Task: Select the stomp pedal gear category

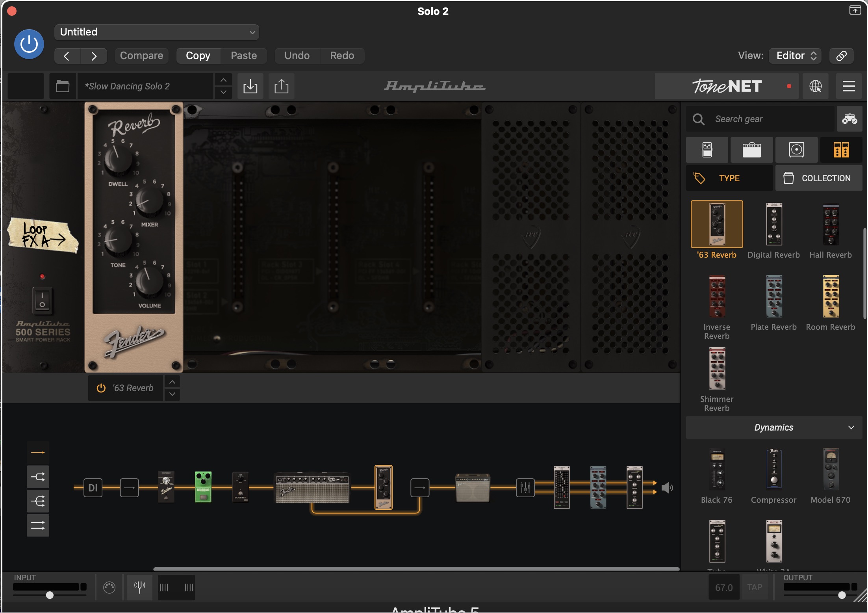Action: (x=707, y=150)
